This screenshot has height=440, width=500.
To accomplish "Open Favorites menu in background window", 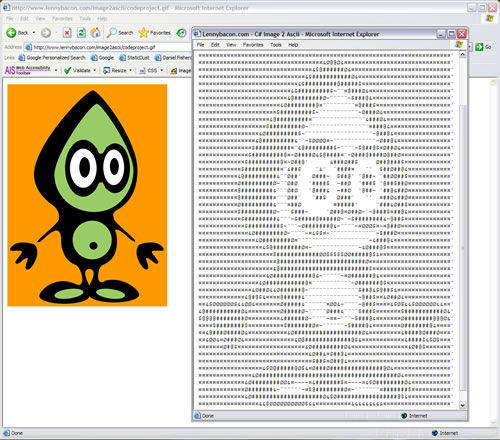I will coord(62,19).
